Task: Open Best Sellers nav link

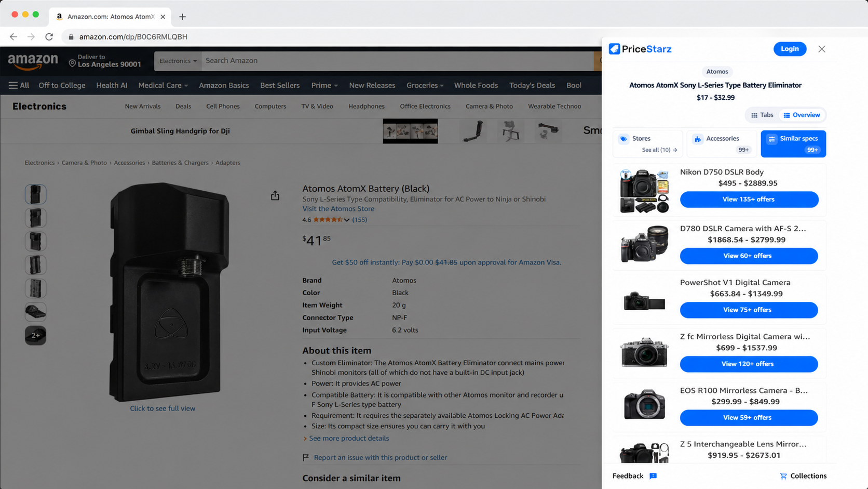Action: 280,85
